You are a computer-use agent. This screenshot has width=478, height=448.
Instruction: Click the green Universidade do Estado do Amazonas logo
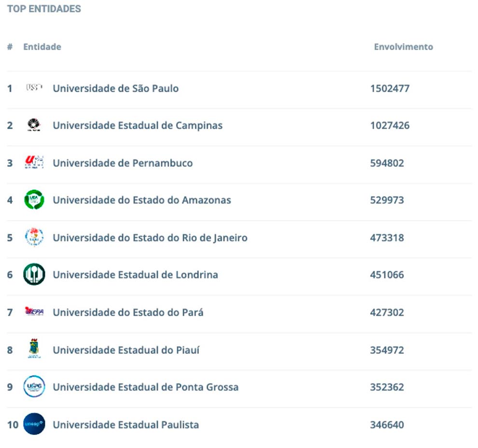pos(34,200)
